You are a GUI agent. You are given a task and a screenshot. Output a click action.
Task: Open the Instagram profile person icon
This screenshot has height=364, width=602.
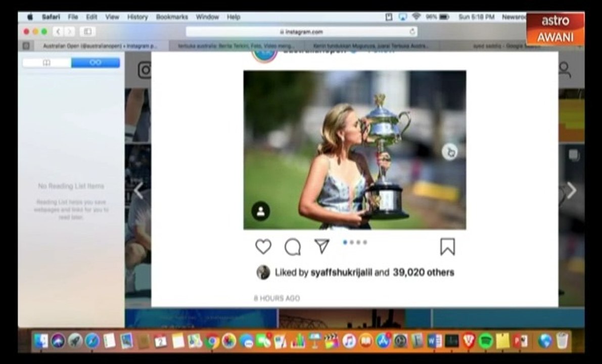[x=565, y=70]
